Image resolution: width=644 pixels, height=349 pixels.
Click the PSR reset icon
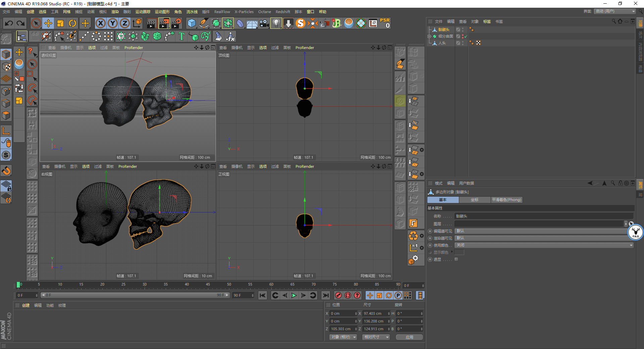tap(385, 23)
